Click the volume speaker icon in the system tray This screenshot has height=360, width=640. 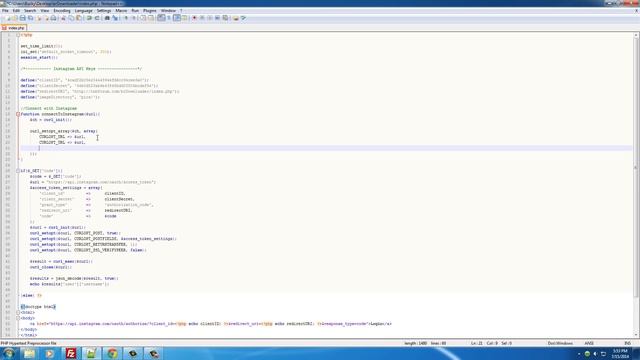tap(595, 354)
